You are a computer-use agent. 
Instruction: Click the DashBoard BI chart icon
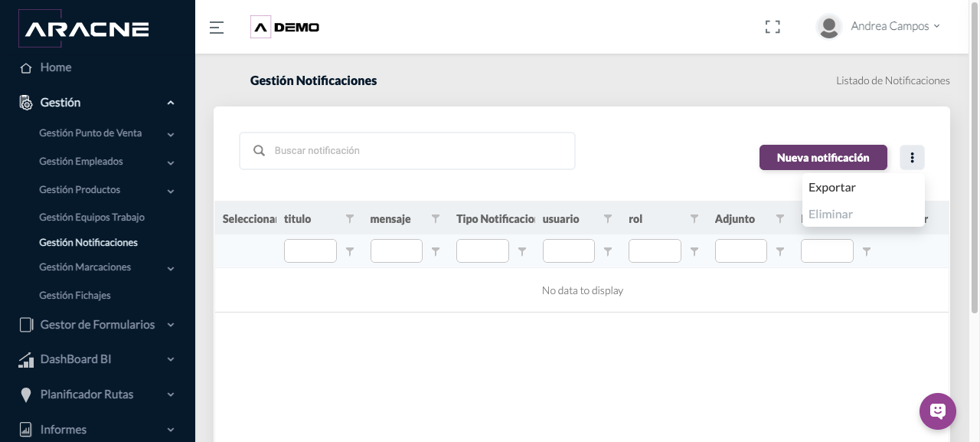[26, 359]
